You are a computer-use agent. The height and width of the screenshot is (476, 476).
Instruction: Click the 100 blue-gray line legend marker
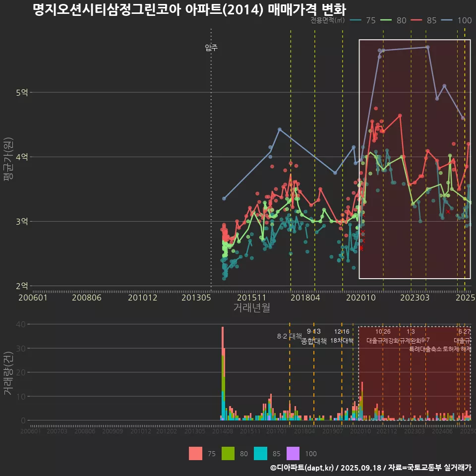(x=448, y=20)
